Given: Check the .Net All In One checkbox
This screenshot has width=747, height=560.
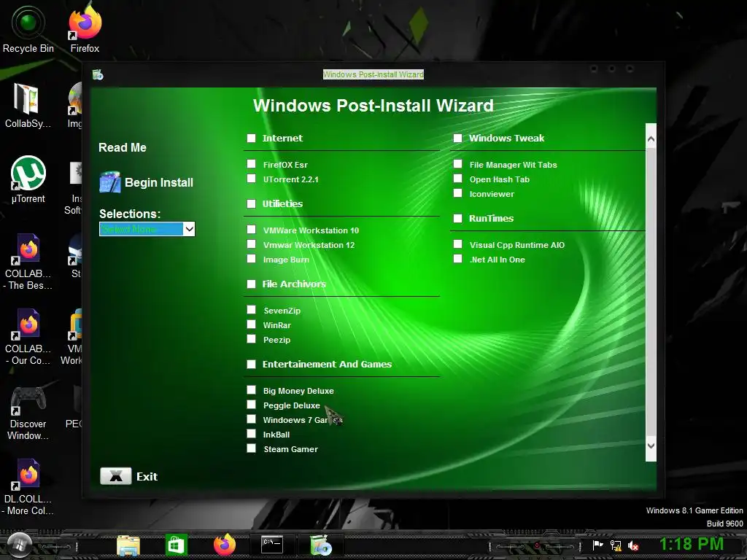Looking at the screenshot, I should pos(458,259).
